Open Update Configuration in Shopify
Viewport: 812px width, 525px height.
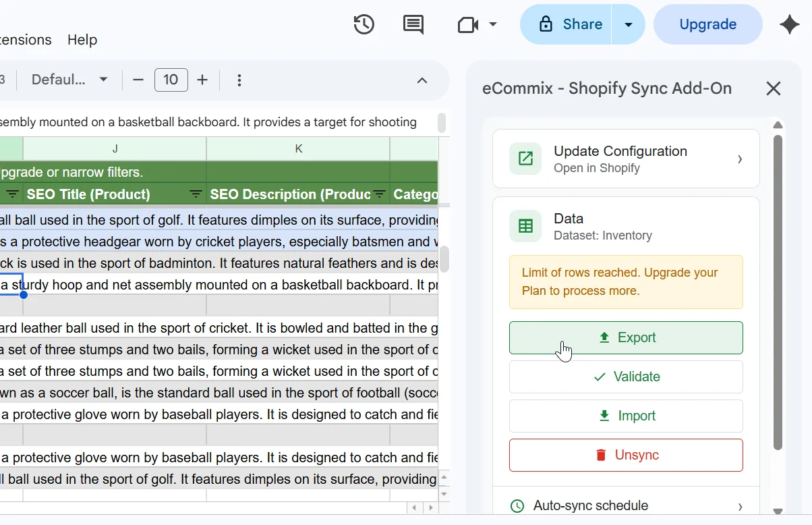coord(626,159)
